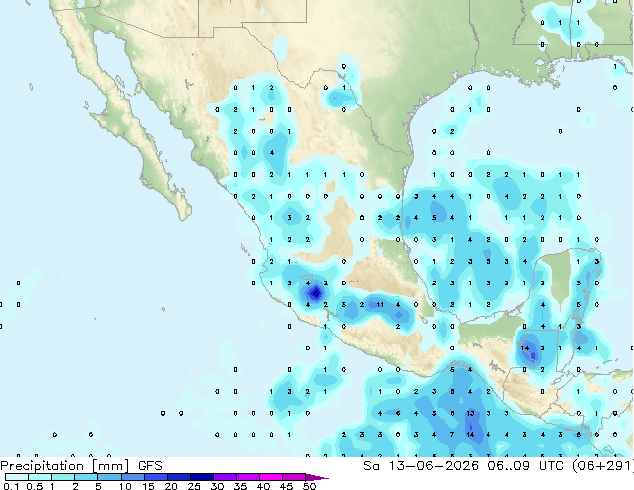The width and height of the screenshot is (634, 490).
Task: Click the '[mm]' unit label
Action: (x=110, y=466)
